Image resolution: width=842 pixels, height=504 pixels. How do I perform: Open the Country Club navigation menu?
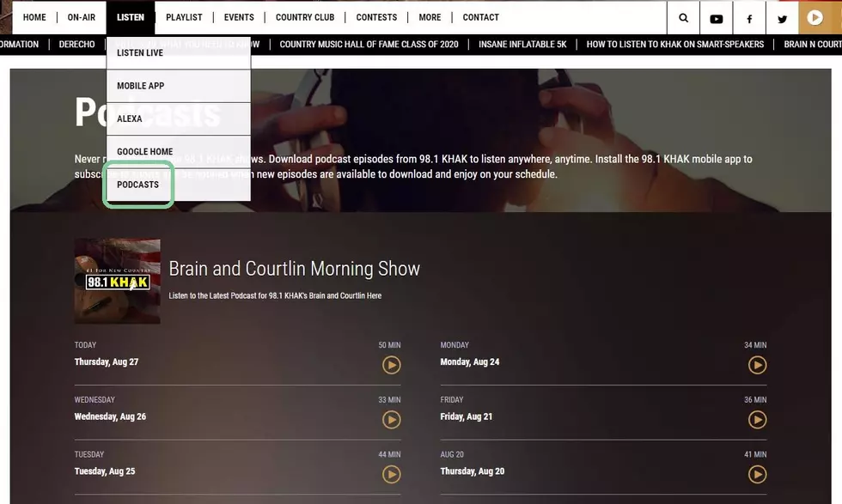305,17
